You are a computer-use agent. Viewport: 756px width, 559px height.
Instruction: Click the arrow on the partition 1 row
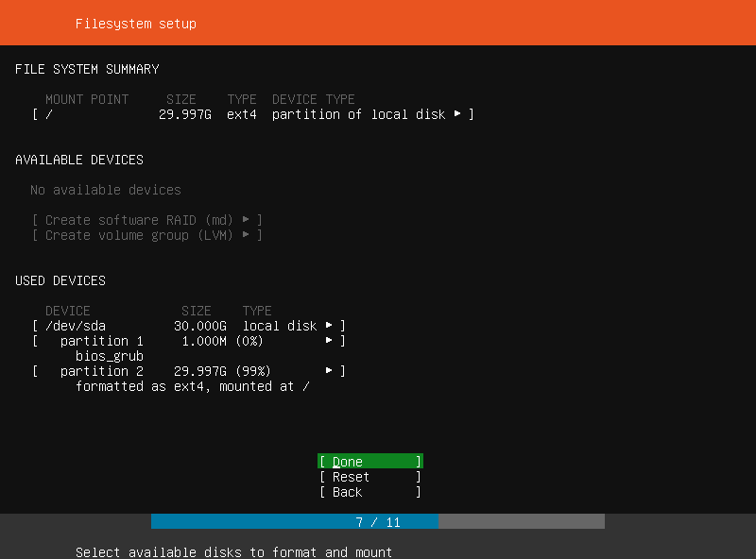tap(329, 340)
